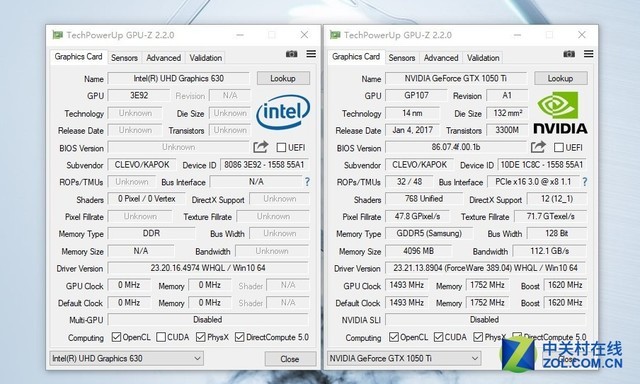Open hamburger menu in Intel GPU-Z window
Screen dimensions: 640x384
[x=311, y=54]
